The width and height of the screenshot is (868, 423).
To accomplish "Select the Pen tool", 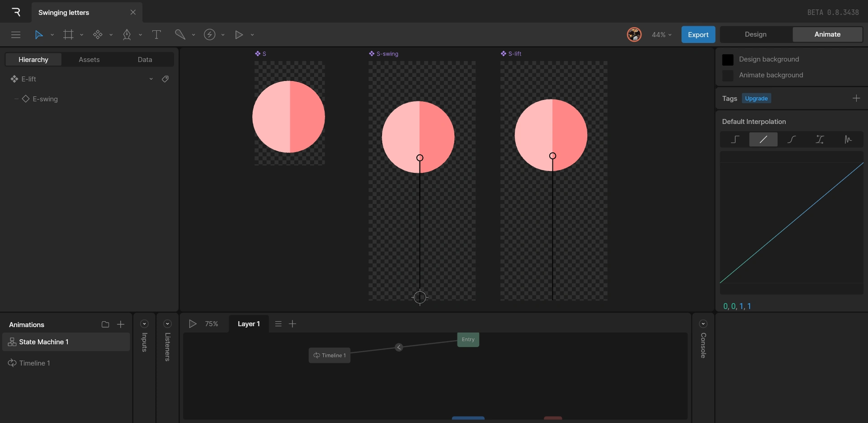I will [x=127, y=35].
